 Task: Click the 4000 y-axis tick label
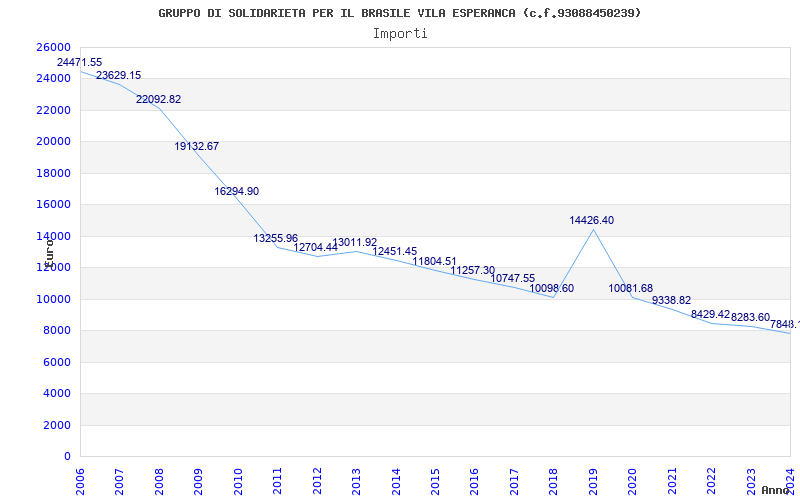coord(57,394)
